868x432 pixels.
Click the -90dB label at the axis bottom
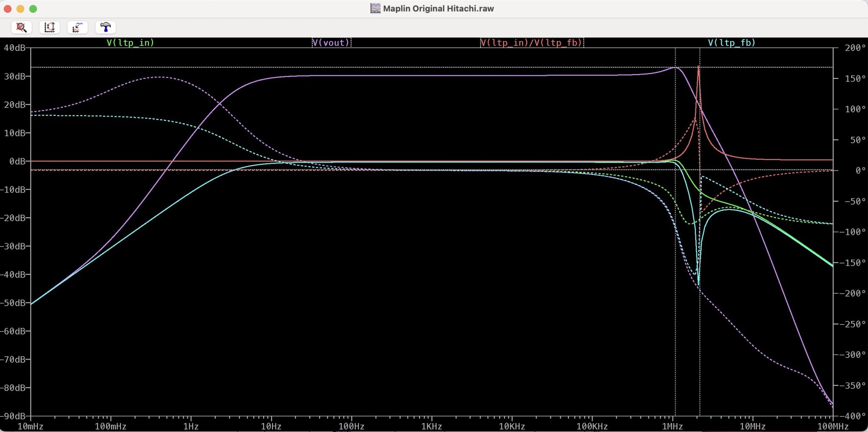[x=13, y=416]
